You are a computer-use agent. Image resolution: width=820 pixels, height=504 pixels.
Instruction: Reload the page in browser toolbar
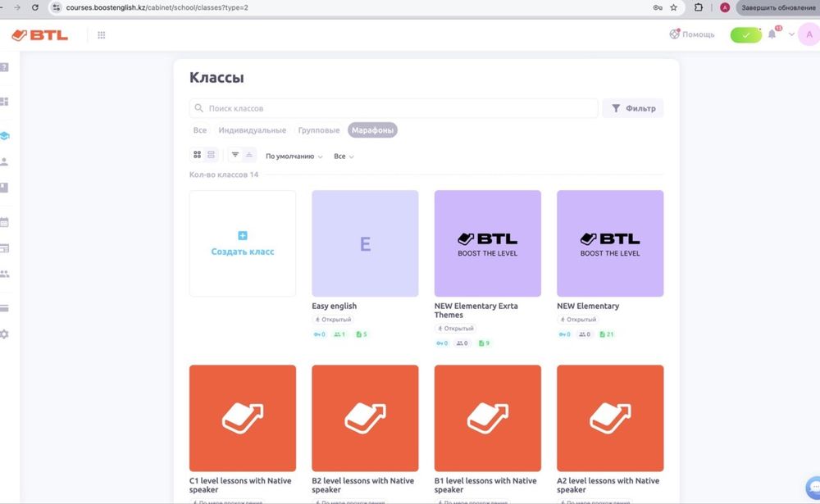[x=35, y=7]
